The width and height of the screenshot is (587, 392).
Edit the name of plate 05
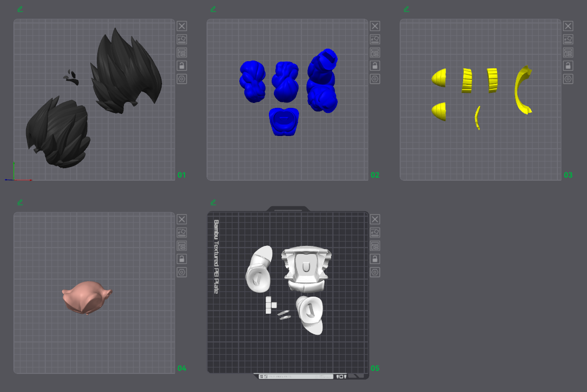(213, 202)
